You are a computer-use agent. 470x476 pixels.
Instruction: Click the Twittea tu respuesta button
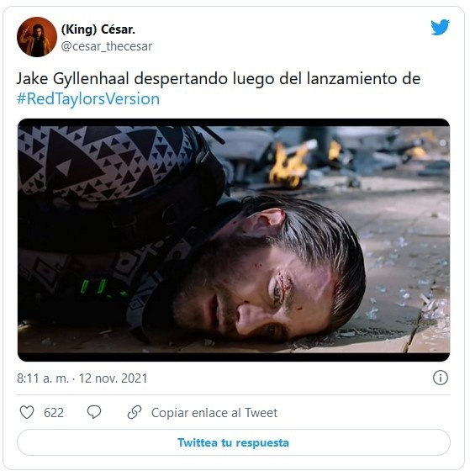click(234, 442)
